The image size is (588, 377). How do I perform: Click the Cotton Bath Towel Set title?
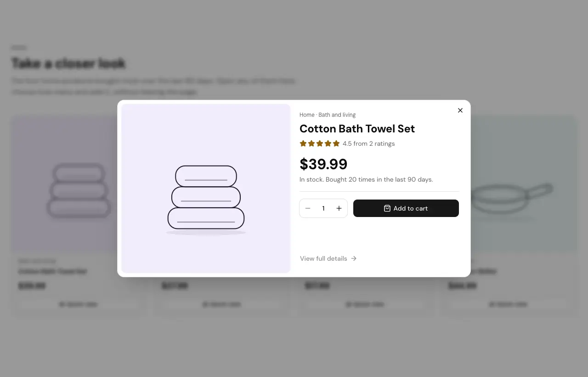[x=357, y=129]
